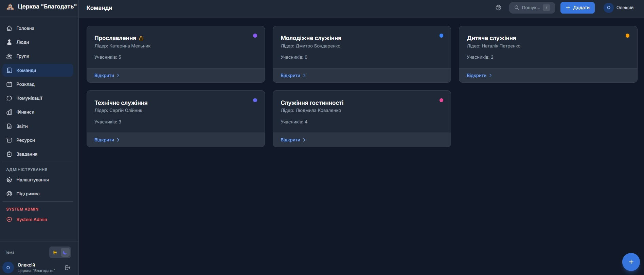This screenshot has height=275, width=644.
Task: Click orange color dot on Дитяче служіння
Action: (x=627, y=36)
